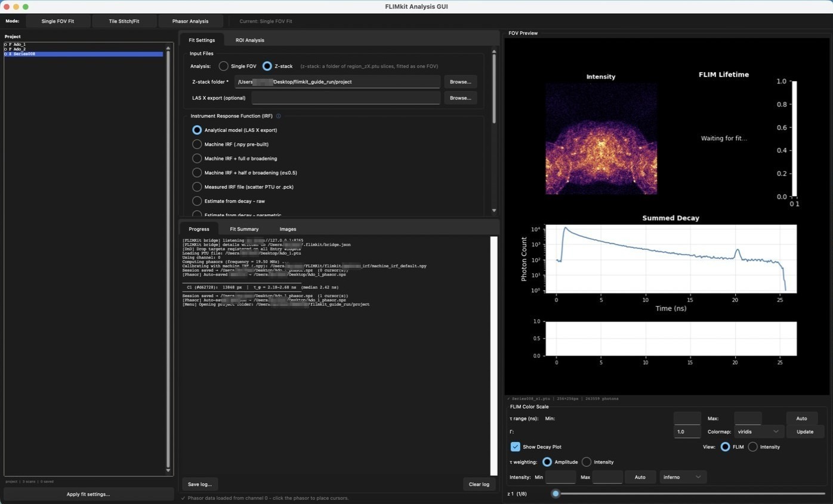Select Series008 in Project list
Image resolution: width=833 pixels, height=504 pixels.
tap(84, 54)
